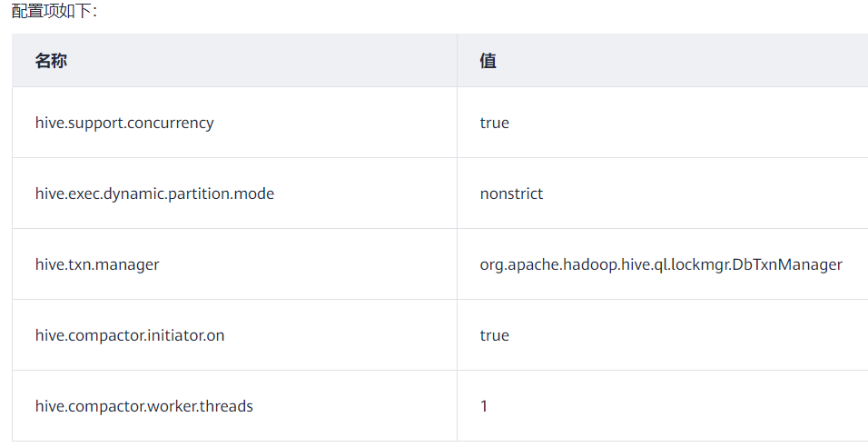Click the 配置项如下 heading text
Image resolution: width=868 pixels, height=447 pixels.
54,11
